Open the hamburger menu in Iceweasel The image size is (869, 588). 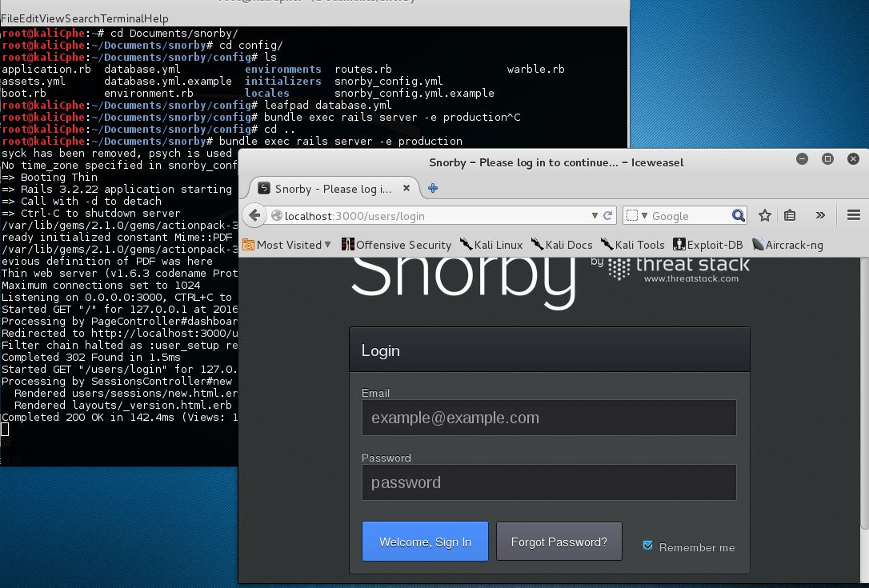click(853, 215)
